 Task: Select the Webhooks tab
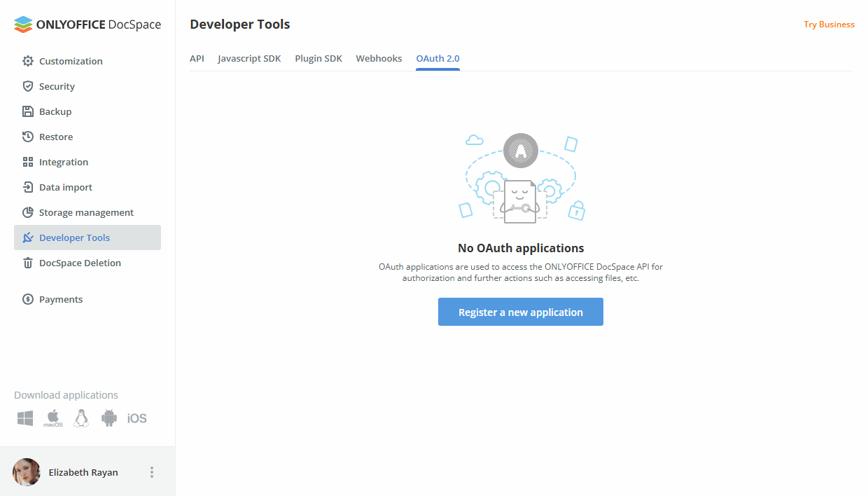click(x=379, y=58)
